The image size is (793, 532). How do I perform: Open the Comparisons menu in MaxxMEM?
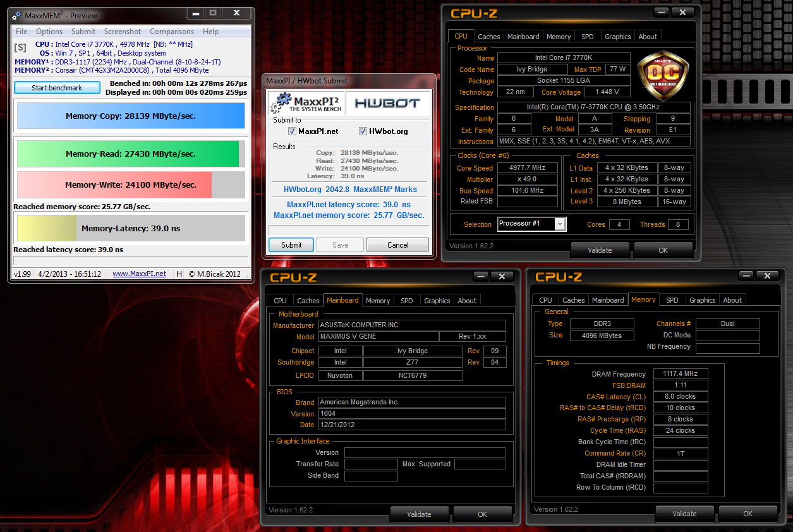(x=172, y=32)
